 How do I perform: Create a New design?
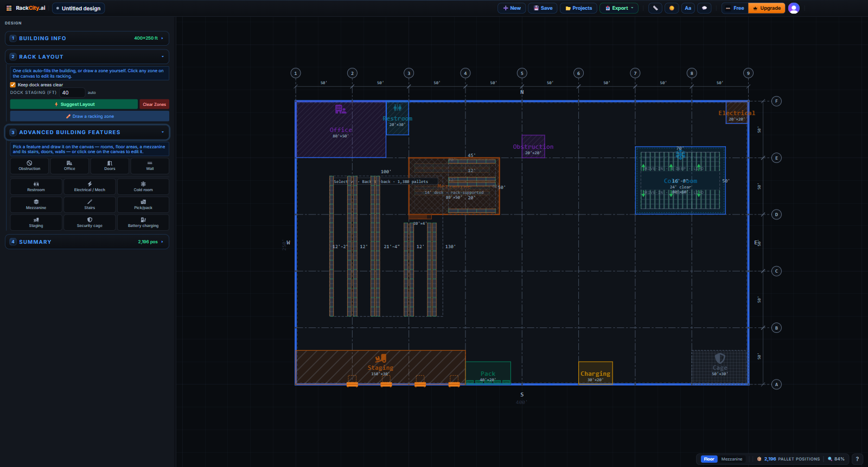[512, 8]
